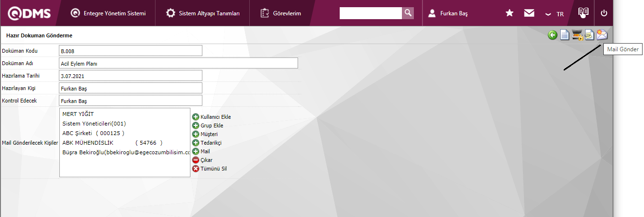Open messages envelope icon in header
This screenshot has height=217, width=644.
[x=529, y=13]
